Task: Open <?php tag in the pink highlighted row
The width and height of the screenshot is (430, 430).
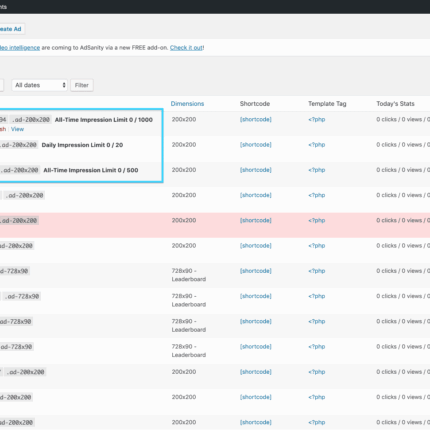Action: click(317, 220)
